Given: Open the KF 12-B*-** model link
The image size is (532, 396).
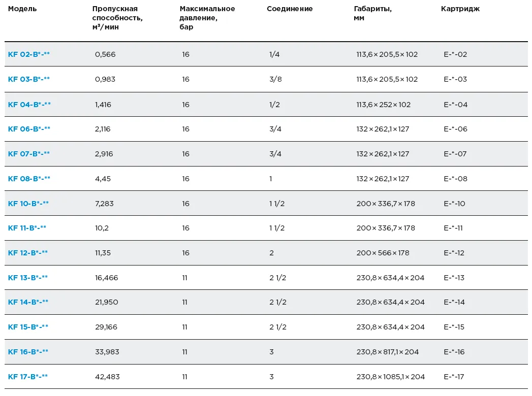Looking at the screenshot, I should 28,253.
